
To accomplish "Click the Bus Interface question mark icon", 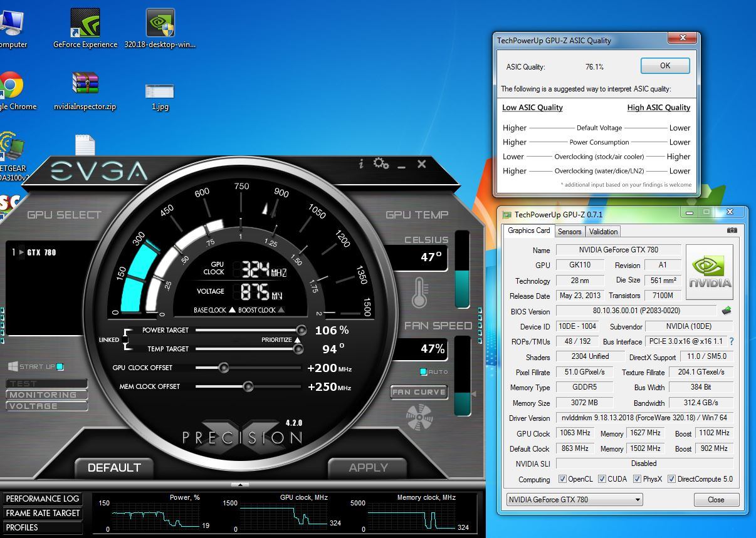I will (x=731, y=341).
